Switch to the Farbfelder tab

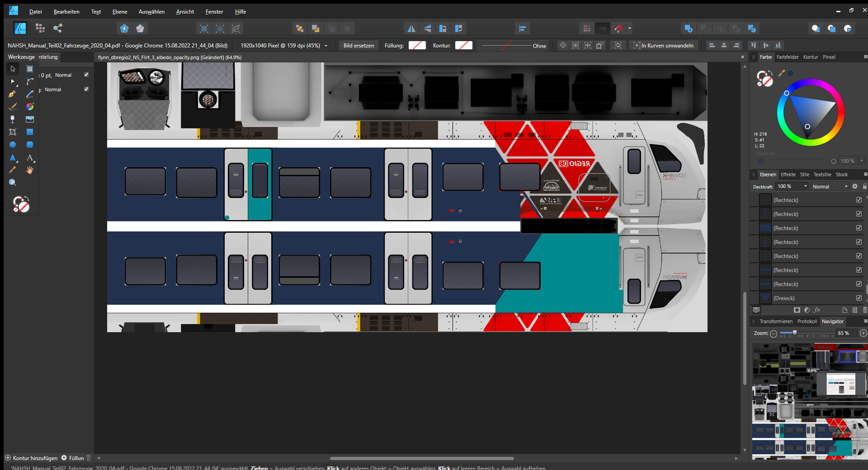tap(788, 57)
